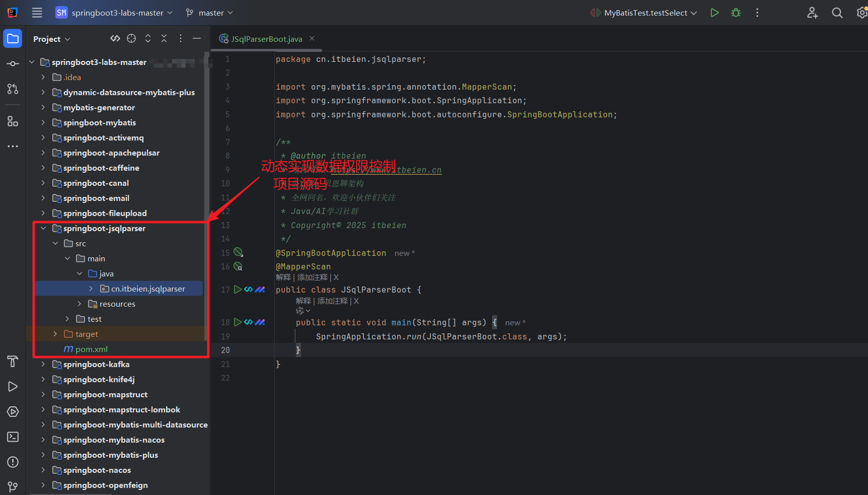This screenshot has width=868, height=495.
Task: Click 添加注释 inlay hint above class declaration
Action: click(x=312, y=277)
